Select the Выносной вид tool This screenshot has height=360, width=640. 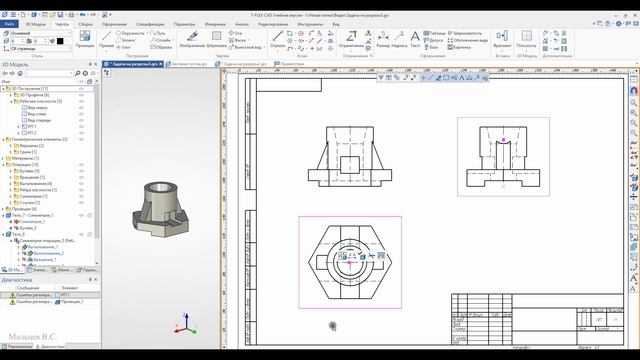pos(245,47)
